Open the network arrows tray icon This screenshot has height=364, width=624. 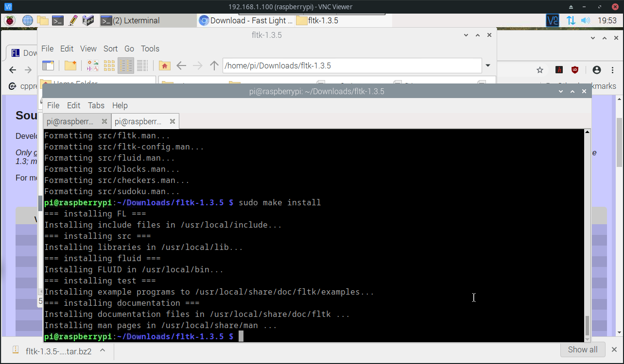tap(571, 20)
